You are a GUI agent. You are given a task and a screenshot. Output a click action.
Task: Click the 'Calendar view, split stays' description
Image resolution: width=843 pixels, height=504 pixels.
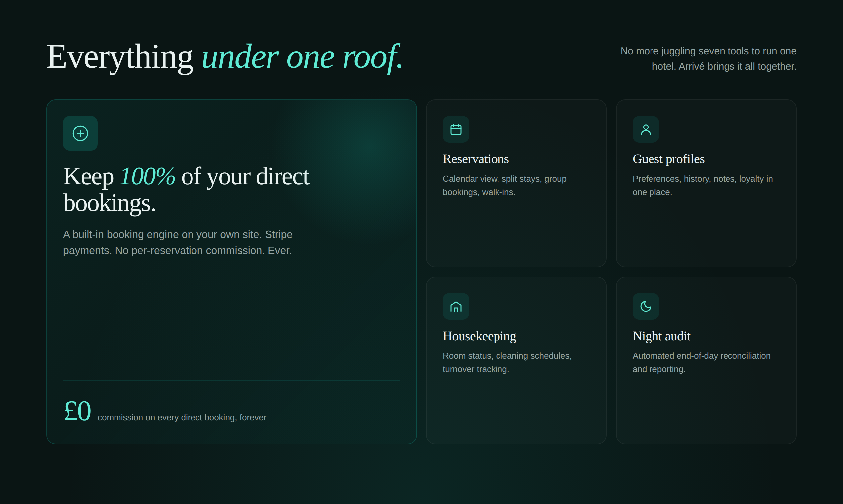click(504, 185)
